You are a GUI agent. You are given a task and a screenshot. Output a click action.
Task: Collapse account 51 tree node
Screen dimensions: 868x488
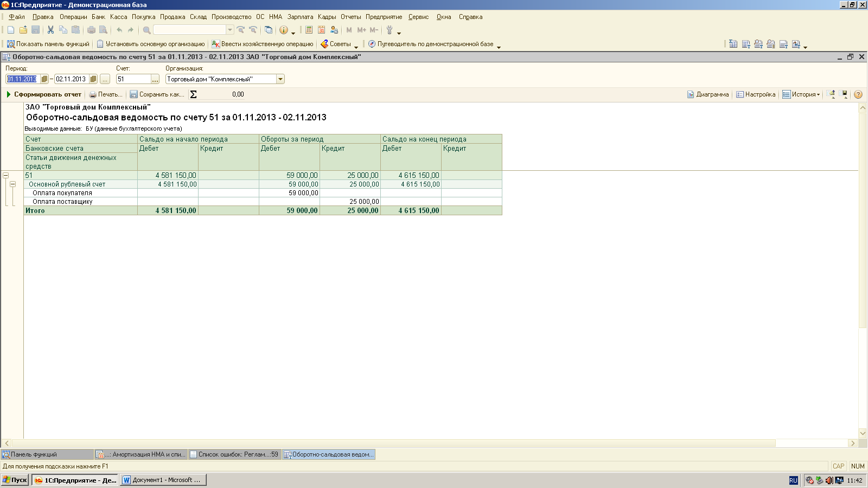6,175
